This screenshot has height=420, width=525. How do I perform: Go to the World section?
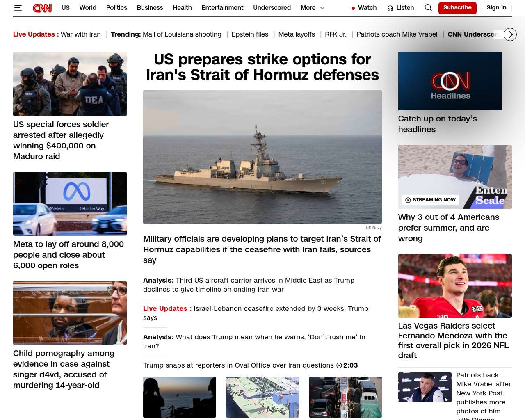(x=88, y=8)
